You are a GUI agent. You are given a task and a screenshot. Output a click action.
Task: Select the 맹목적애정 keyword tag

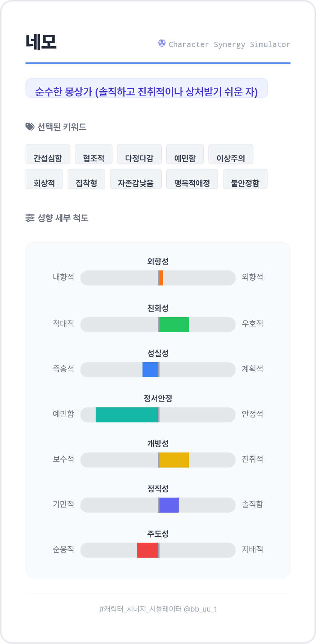click(192, 179)
